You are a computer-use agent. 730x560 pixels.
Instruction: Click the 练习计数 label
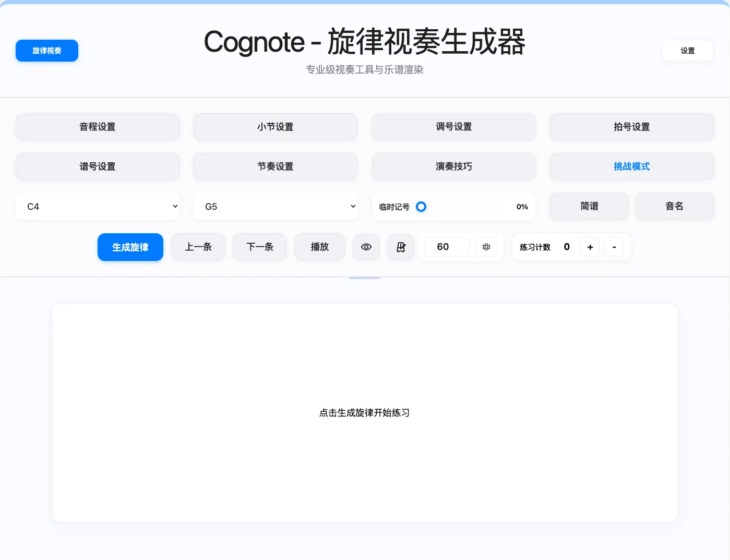click(x=535, y=247)
